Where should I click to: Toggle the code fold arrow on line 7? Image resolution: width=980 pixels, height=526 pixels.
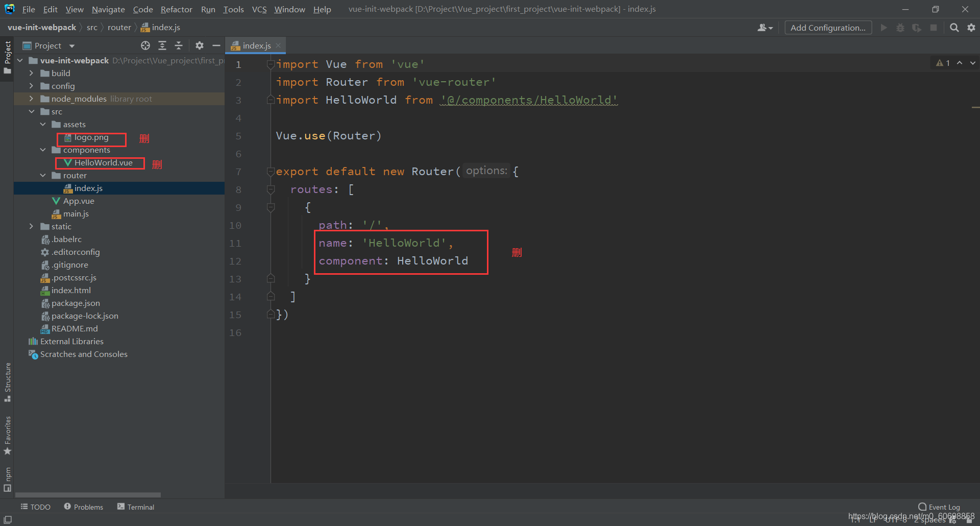tap(271, 172)
